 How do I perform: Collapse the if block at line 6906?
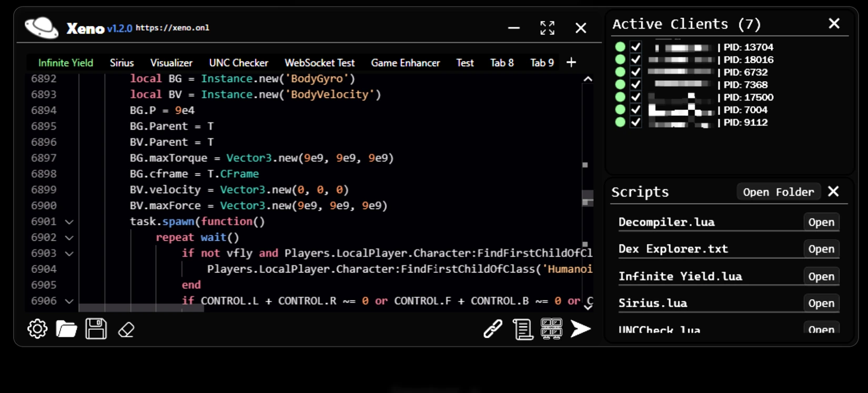point(69,301)
